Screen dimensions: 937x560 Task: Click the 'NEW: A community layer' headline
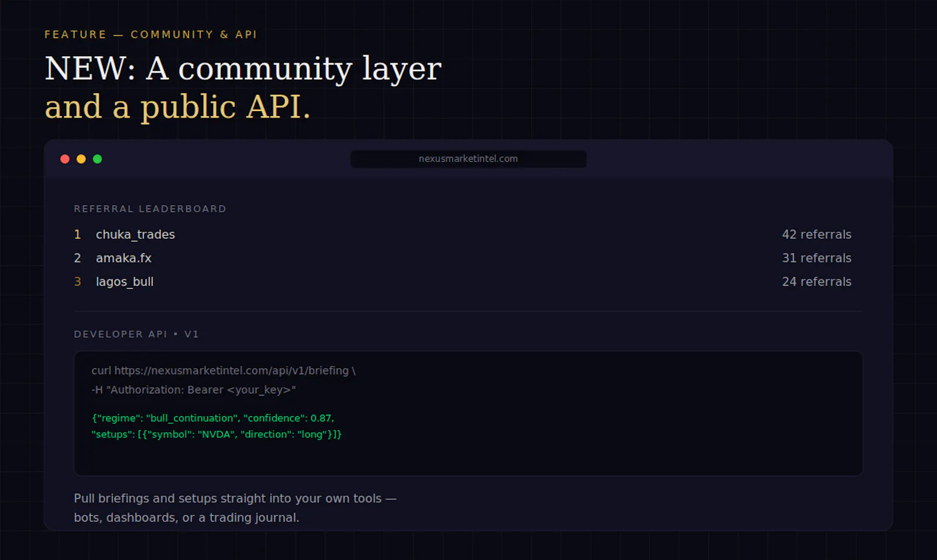tap(243, 68)
